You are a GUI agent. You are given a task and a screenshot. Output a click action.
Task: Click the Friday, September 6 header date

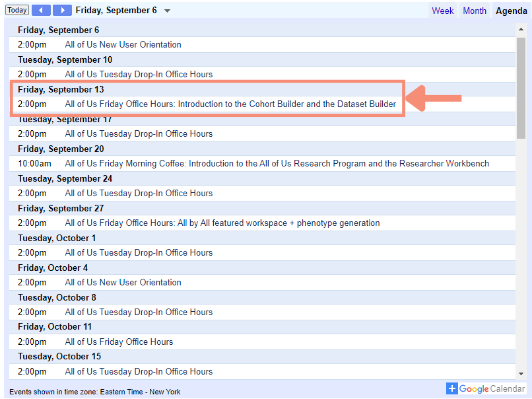pyautogui.click(x=116, y=10)
